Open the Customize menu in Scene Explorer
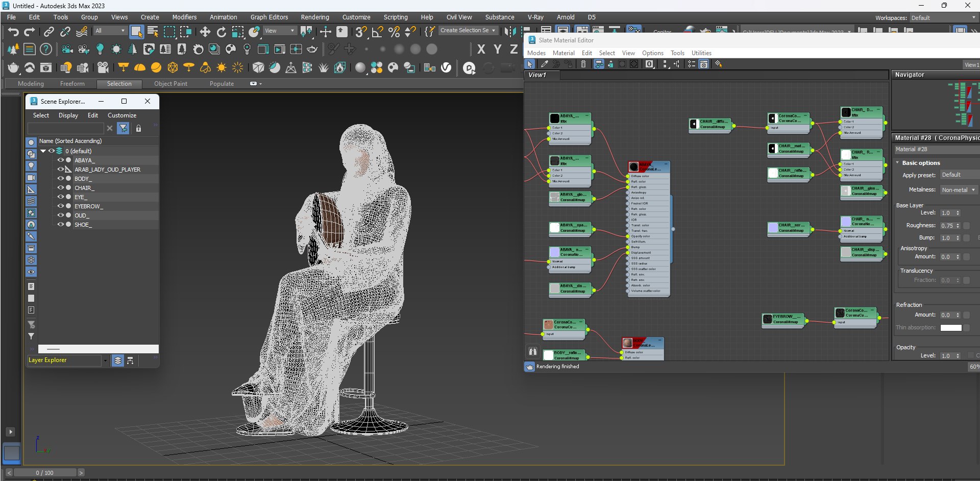This screenshot has height=481, width=980. [122, 115]
